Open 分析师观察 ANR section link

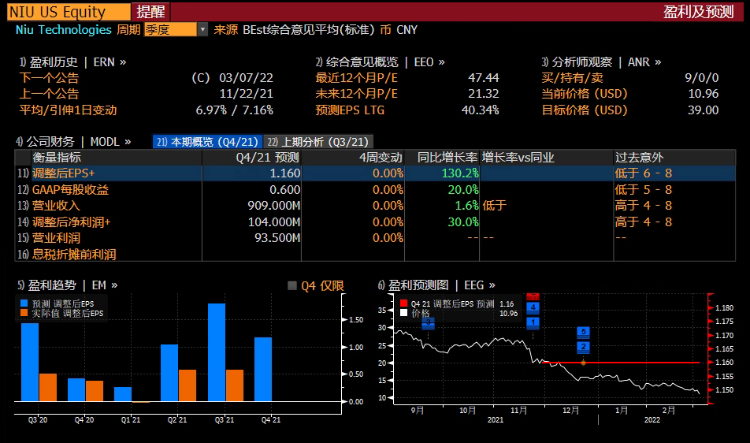tap(601, 62)
